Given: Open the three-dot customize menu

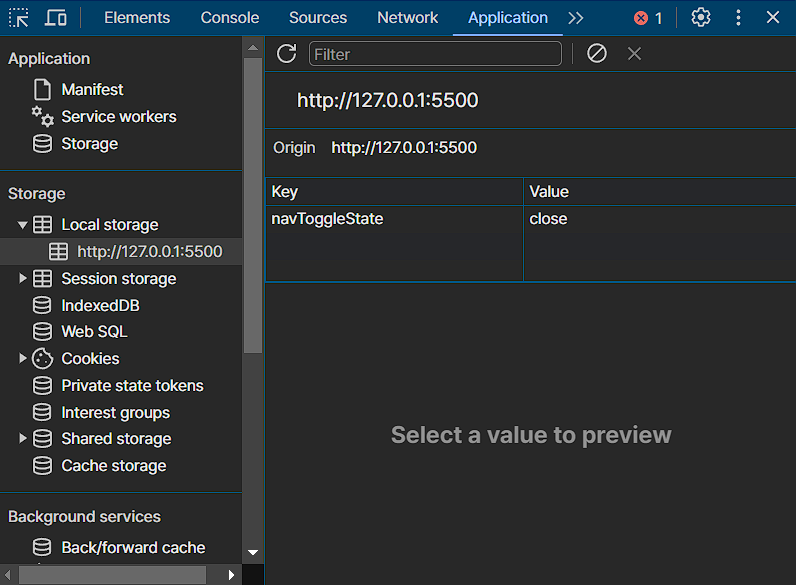Looking at the screenshot, I should [x=738, y=18].
